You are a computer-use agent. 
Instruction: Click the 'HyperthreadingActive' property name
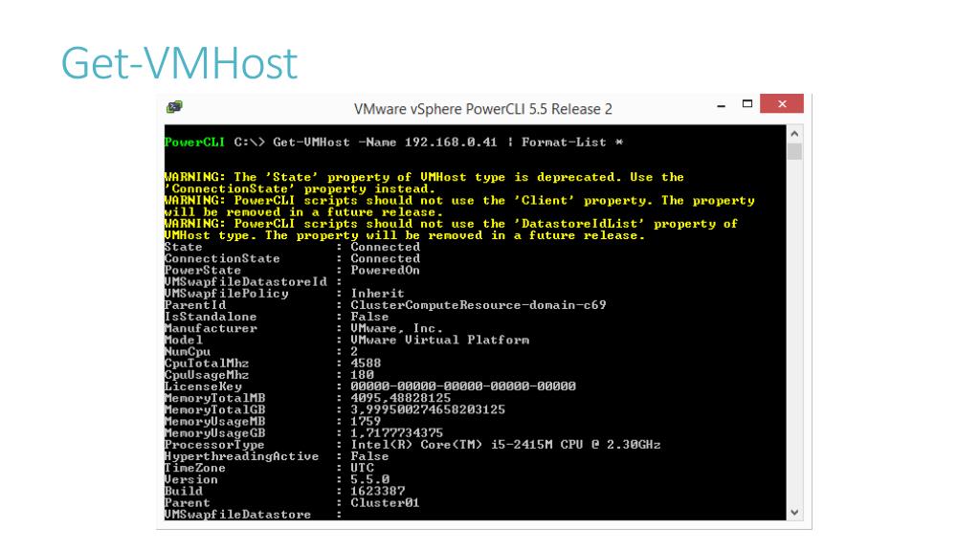241,456
